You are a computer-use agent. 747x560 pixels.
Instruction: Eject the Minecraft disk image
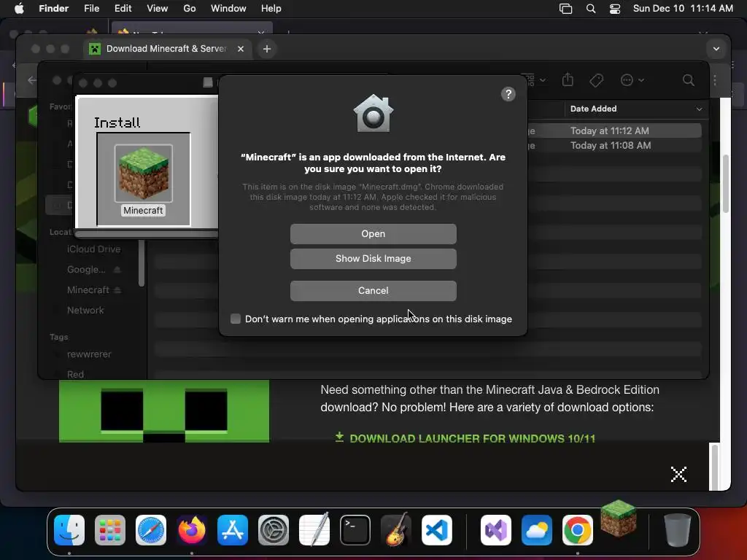(117, 290)
